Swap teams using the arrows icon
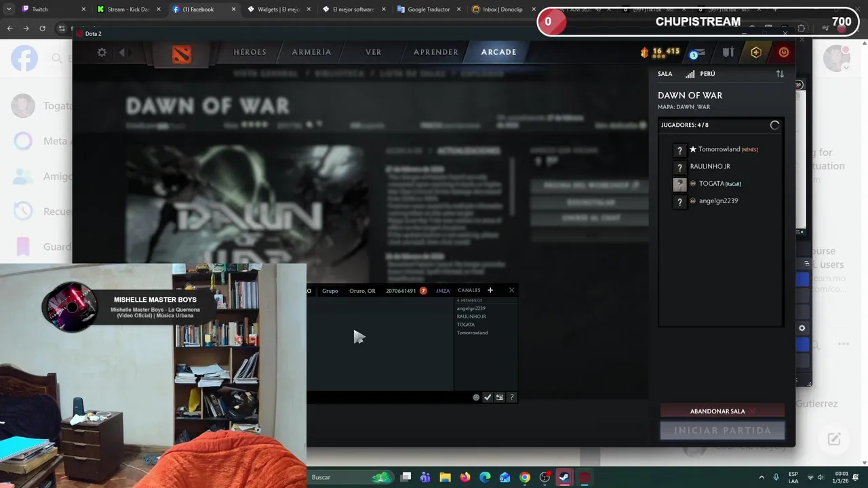The width and height of the screenshot is (868, 488). pos(779,74)
